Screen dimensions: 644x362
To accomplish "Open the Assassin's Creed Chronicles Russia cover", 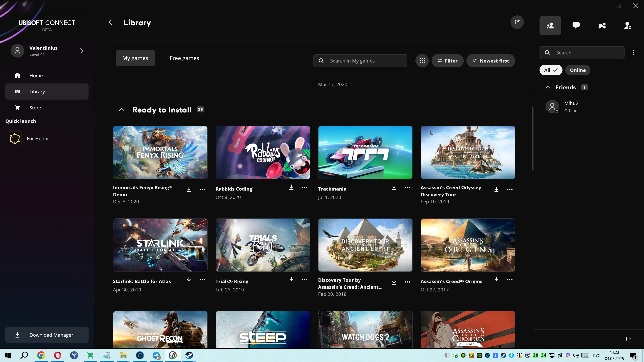I will (468, 329).
